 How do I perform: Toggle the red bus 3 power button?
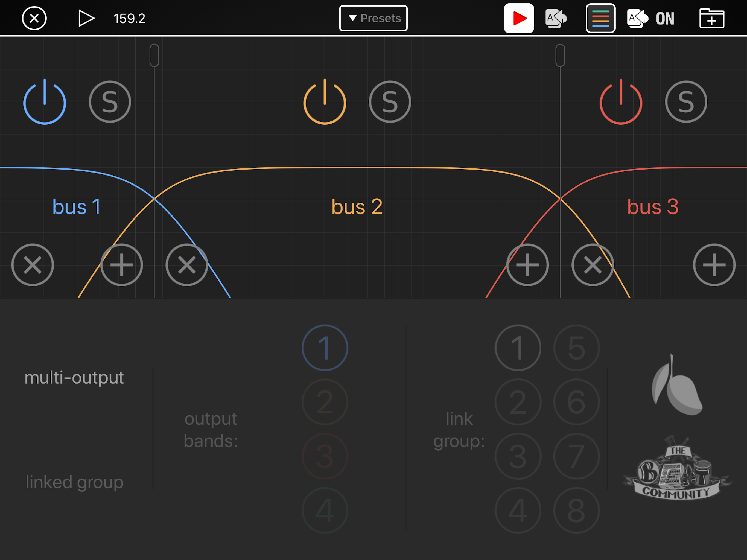pos(621,102)
